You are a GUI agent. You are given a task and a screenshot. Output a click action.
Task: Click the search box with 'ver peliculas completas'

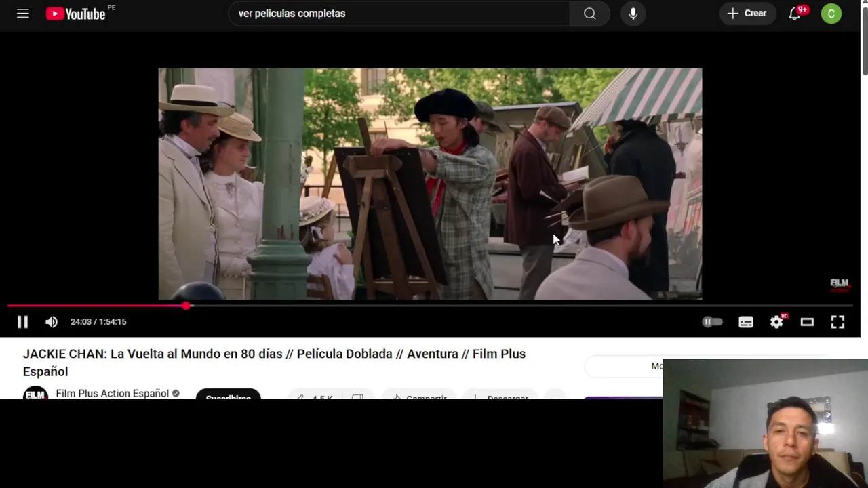point(399,14)
